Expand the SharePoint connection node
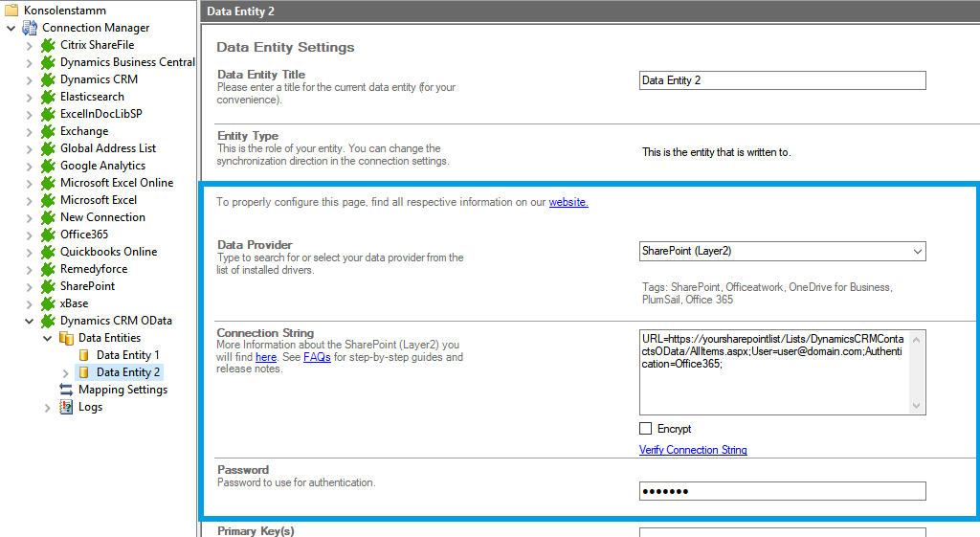This screenshot has height=537, width=980. coord(29,286)
